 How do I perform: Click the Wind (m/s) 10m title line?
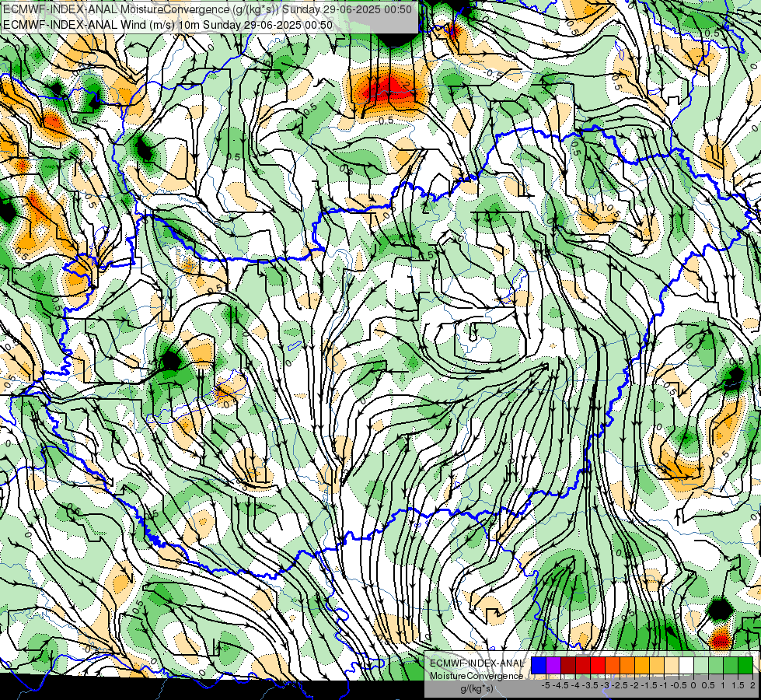tap(168, 25)
